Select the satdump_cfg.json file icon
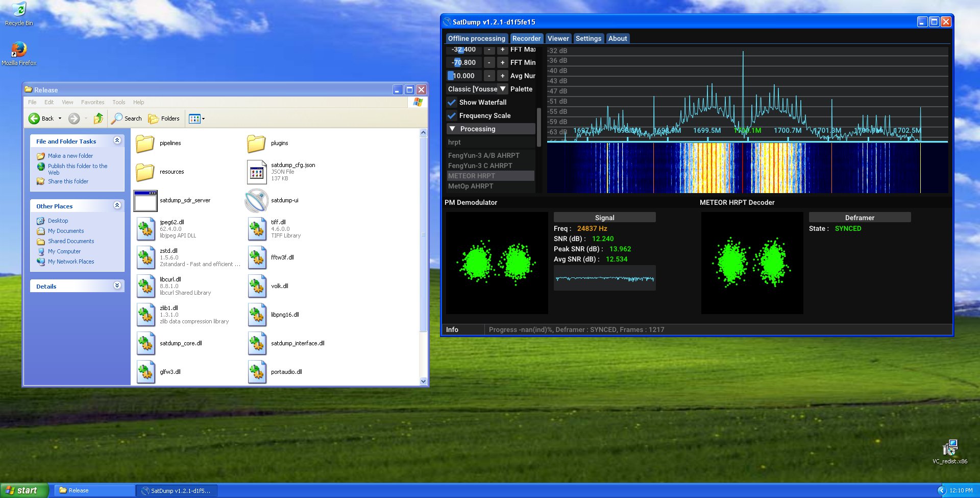 pyautogui.click(x=256, y=172)
